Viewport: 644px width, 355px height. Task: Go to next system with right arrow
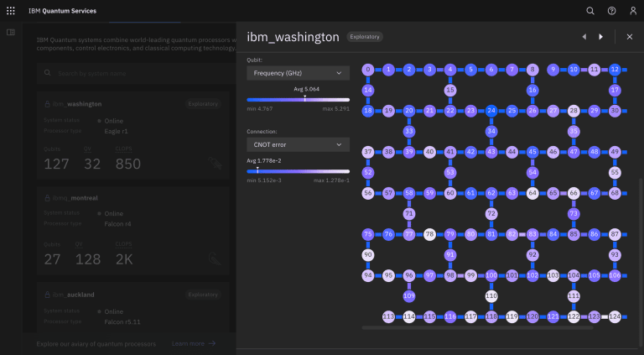click(600, 37)
